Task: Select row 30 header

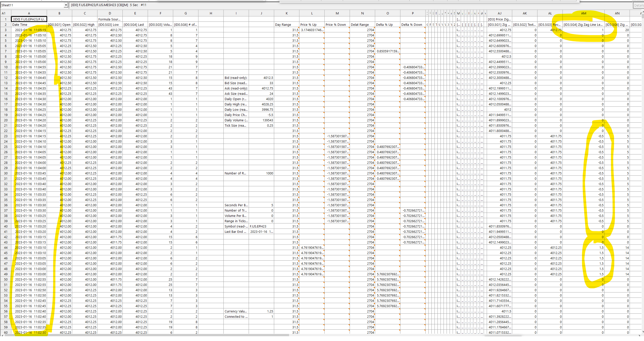Action: (6, 173)
